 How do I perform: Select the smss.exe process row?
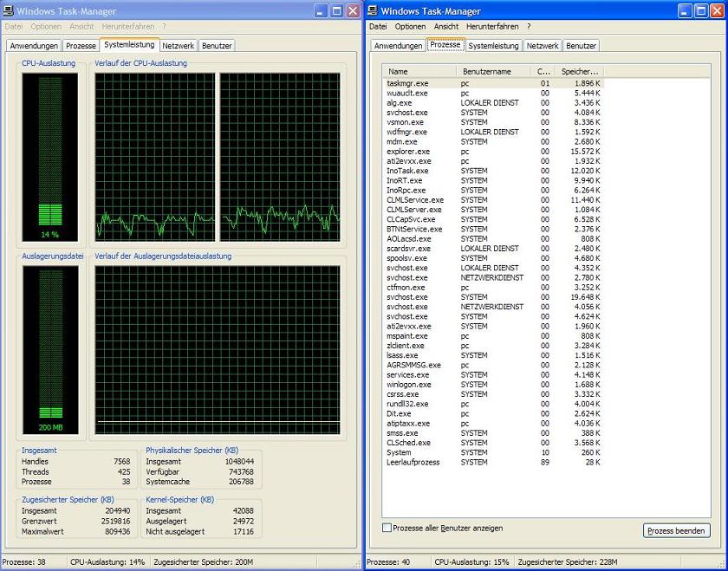click(x=493, y=432)
